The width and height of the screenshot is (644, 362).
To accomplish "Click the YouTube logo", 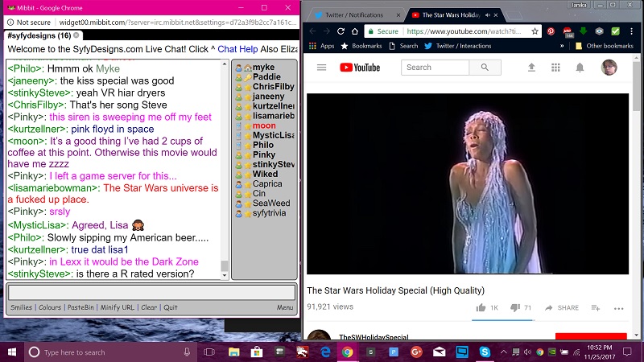I will click(360, 68).
